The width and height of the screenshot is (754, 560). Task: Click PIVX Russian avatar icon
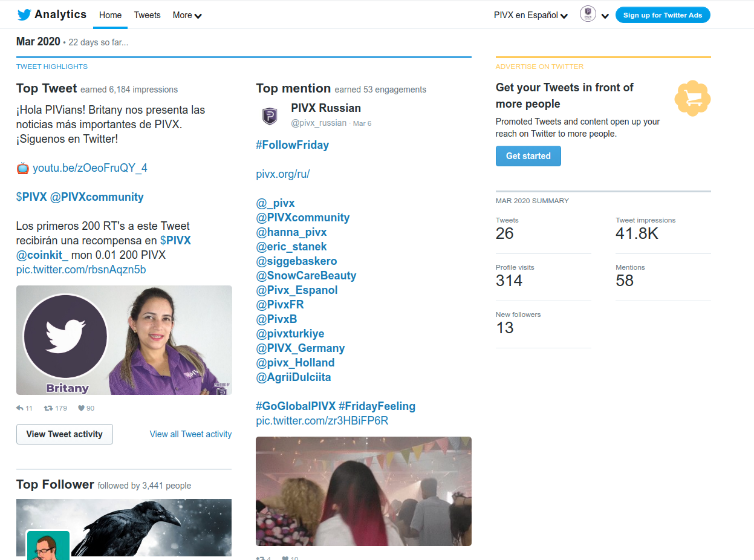[x=270, y=116]
